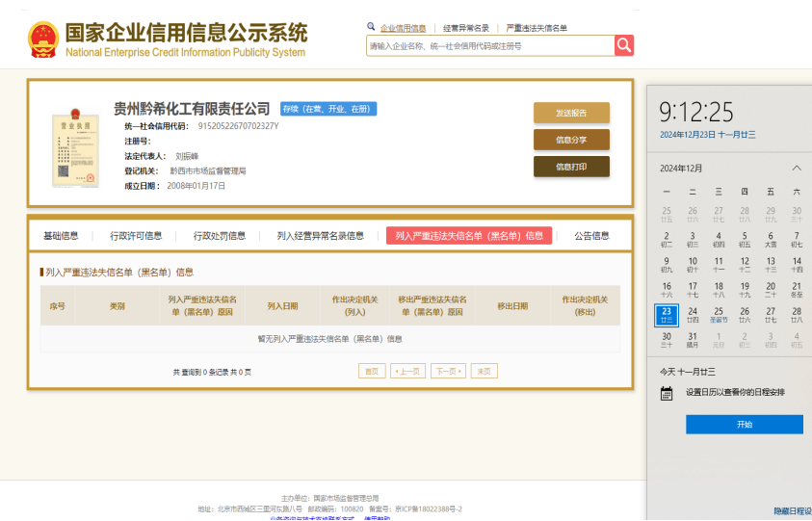Click the national emblem logo
The height and width of the screenshot is (521, 812).
click(x=42, y=39)
